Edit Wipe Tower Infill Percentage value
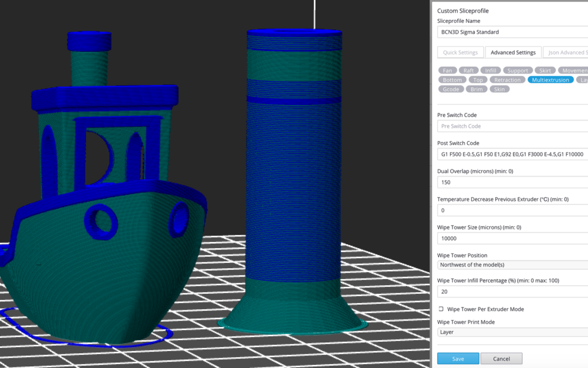Image resolution: width=588 pixels, height=368 pixels. pos(513,292)
